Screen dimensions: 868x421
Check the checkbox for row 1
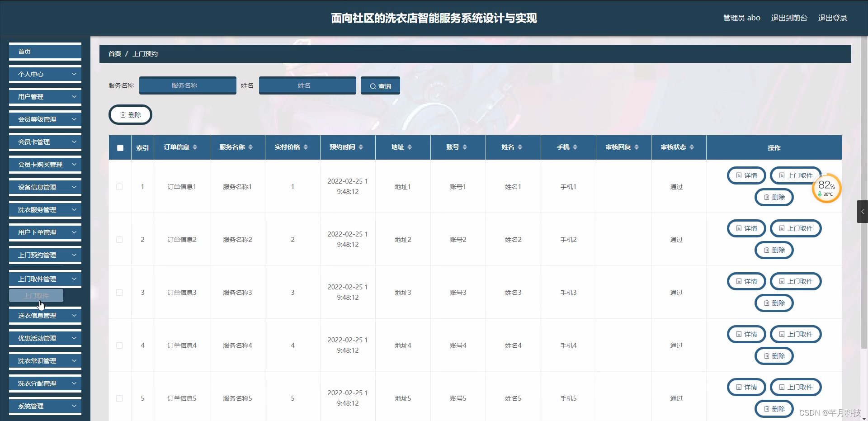point(119,187)
